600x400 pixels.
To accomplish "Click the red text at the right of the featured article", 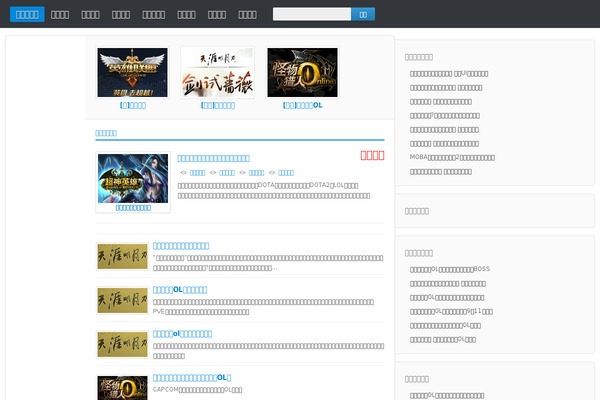I will point(372,155).
